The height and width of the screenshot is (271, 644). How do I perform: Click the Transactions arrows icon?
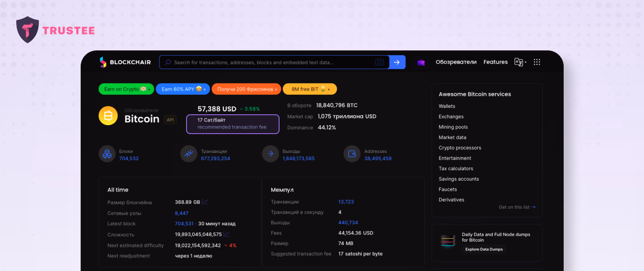point(189,154)
